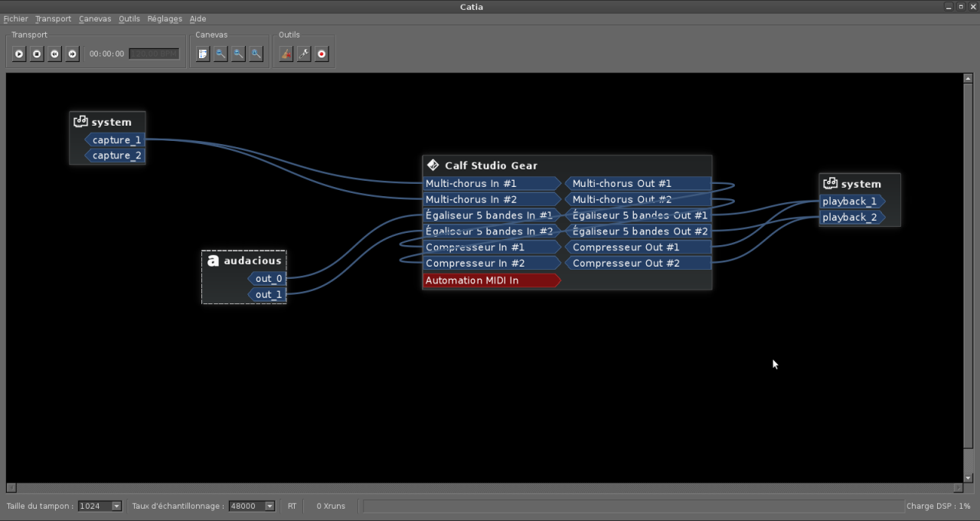Click the 00:00:00 transport time display
The width and height of the screenshot is (980, 521).
coord(106,54)
